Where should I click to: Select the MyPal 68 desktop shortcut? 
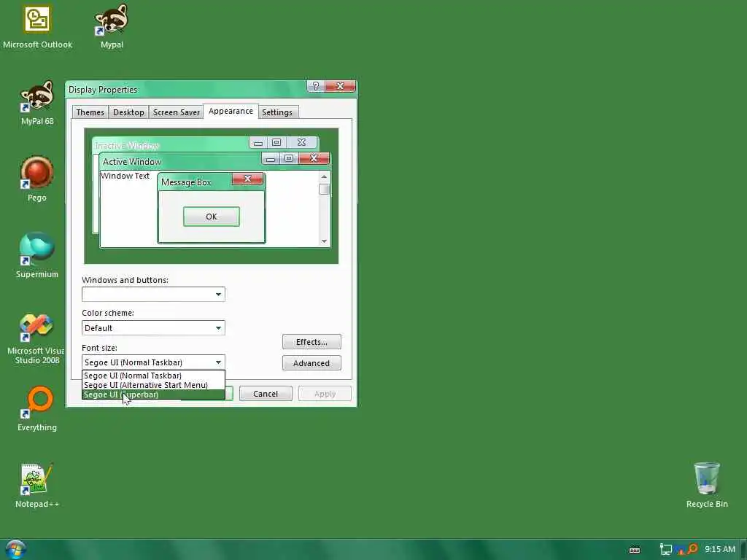click(37, 103)
